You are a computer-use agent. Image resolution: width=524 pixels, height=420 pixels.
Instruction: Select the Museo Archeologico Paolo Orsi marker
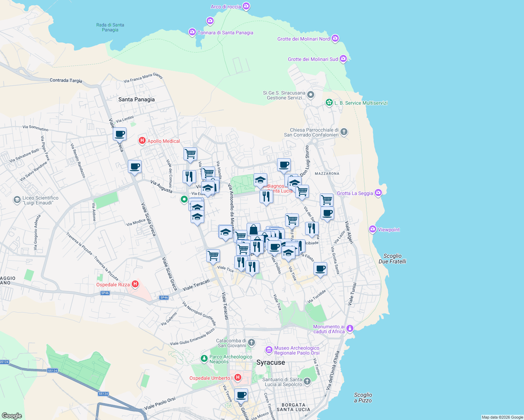point(269,350)
